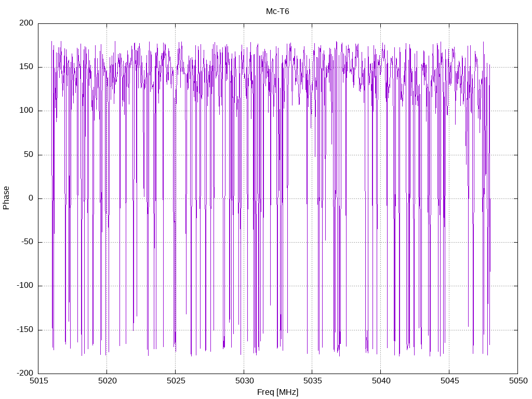Click the x-axis tick value 5025
The image size is (532, 399).
pyautogui.click(x=176, y=381)
